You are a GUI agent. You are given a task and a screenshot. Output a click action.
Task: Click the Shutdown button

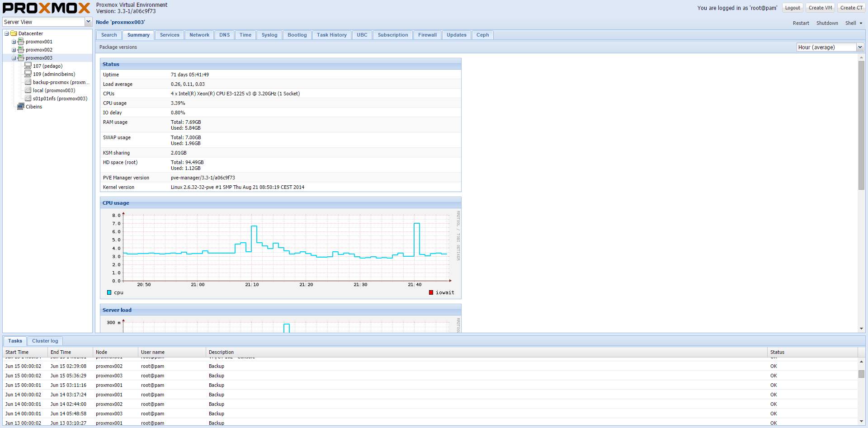point(827,23)
